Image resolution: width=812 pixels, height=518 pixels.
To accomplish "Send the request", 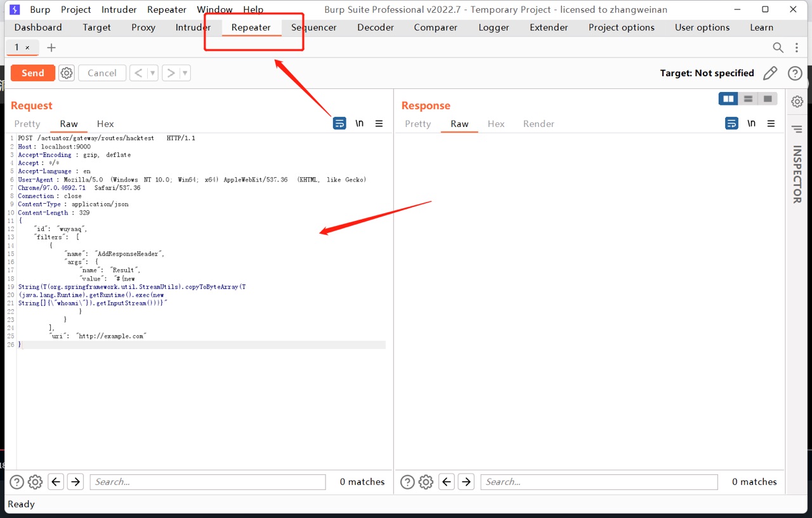I will [x=33, y=73].
